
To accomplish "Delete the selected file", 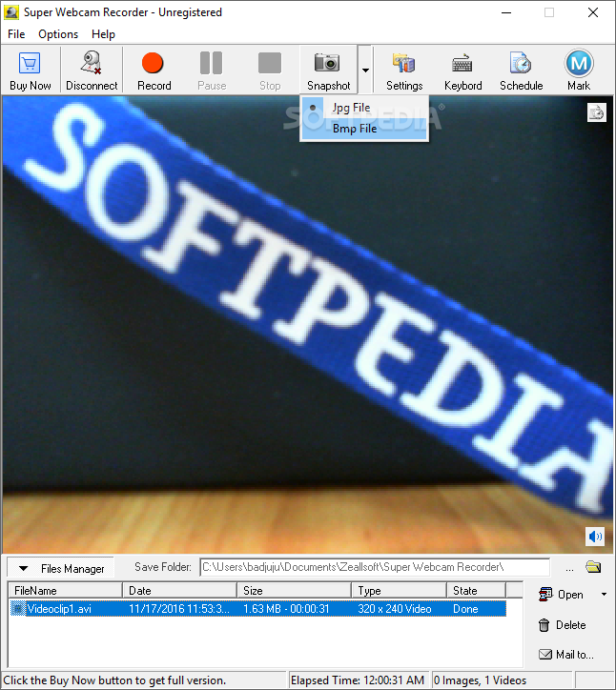I will tap(563, 625).
